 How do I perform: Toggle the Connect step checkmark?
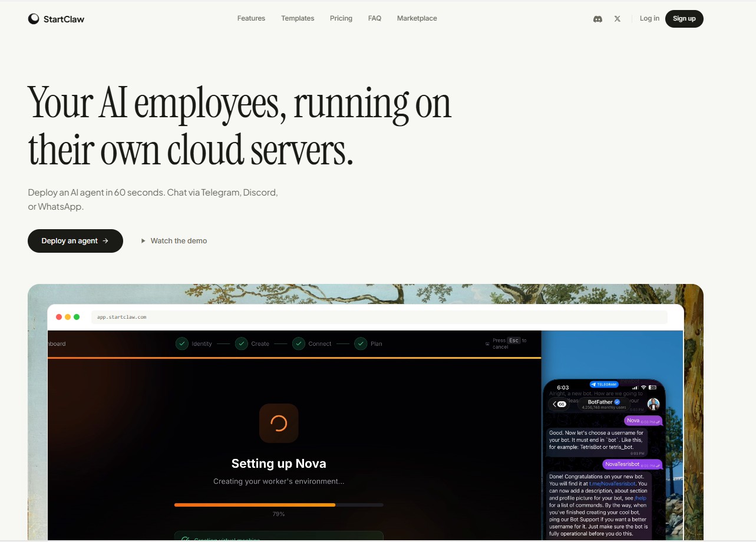[298, 343]
